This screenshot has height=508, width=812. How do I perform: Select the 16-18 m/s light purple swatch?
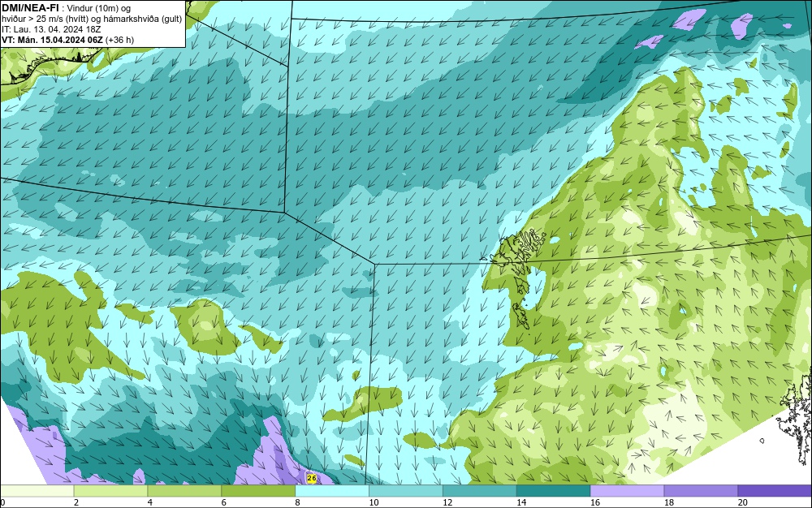627,491
